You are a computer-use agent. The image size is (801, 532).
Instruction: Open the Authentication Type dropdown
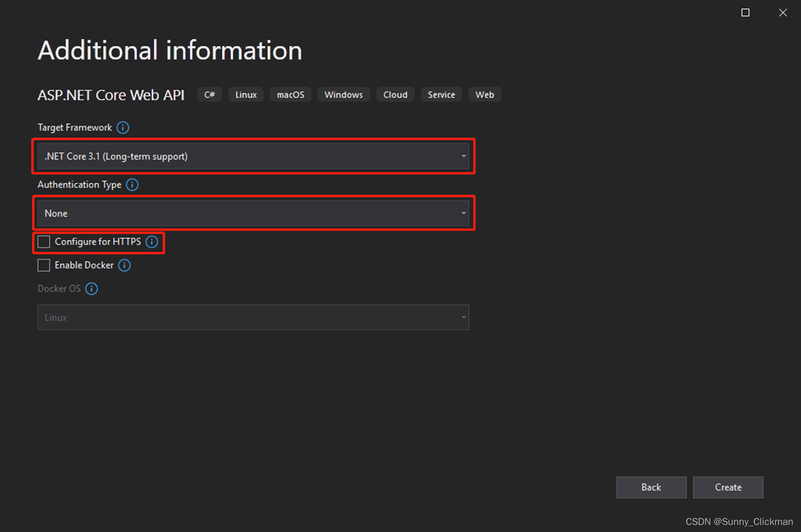click(253, 213)
